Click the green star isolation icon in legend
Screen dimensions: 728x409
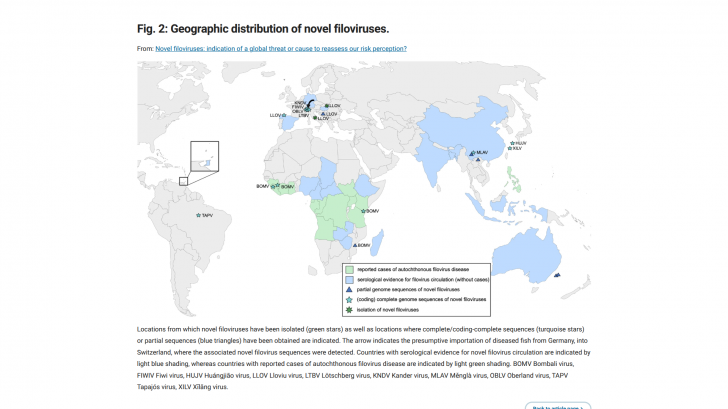[x=348, y=310]
